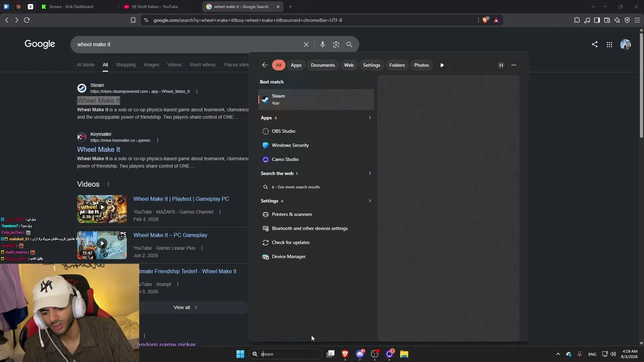
Task: Click View all videos button
Action: click(185, 307)
